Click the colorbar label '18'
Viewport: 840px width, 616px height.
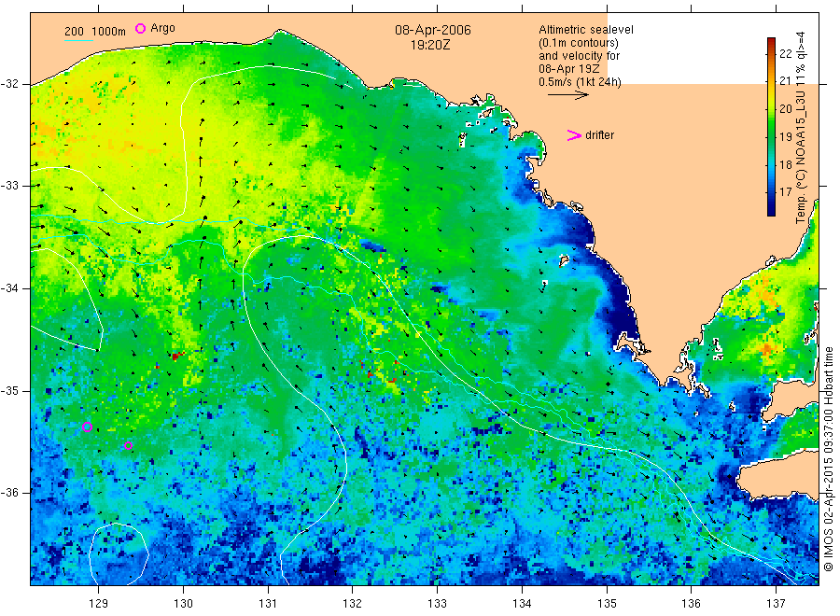click(x=785, y=165)
